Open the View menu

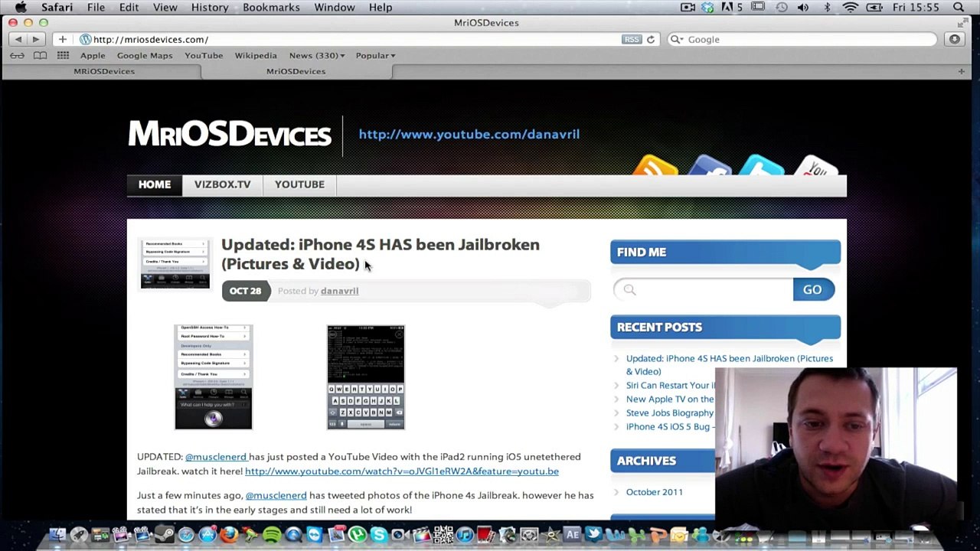[165, 8]
